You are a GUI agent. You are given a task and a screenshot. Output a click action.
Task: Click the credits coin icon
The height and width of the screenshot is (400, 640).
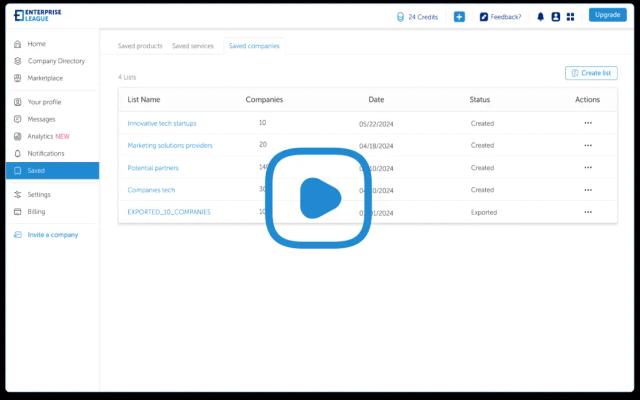tap(401, 17)
